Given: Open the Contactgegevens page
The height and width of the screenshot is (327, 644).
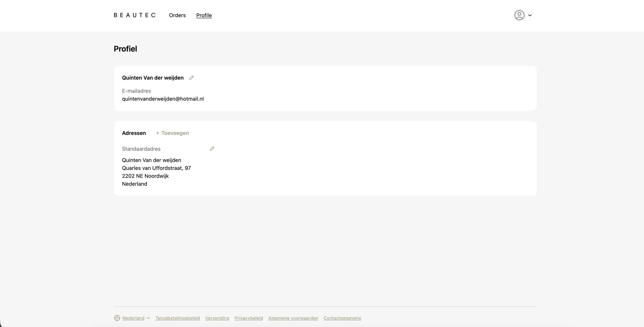Looking at the screenshot, I should (x=342, y=318).
